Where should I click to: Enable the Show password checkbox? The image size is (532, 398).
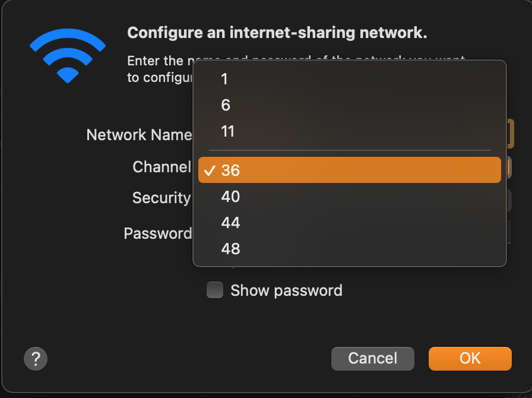pyautogui.click(x=215, y=290)
